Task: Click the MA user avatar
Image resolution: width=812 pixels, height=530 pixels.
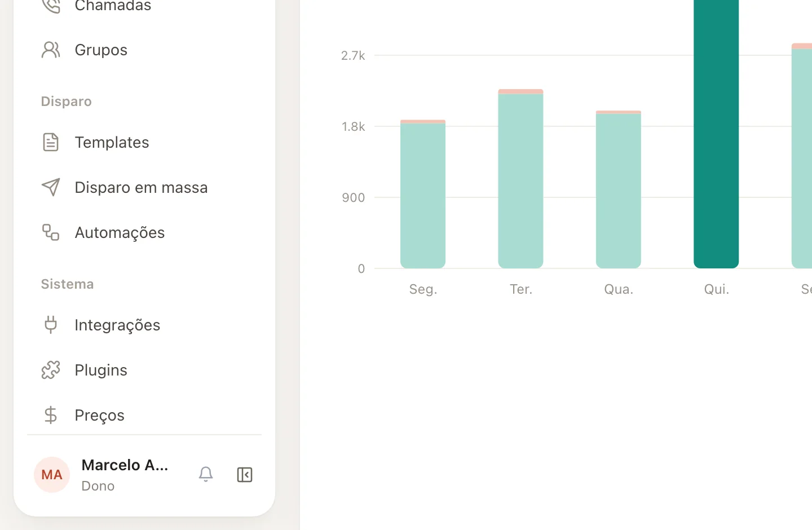Action: tap(52, 475)
